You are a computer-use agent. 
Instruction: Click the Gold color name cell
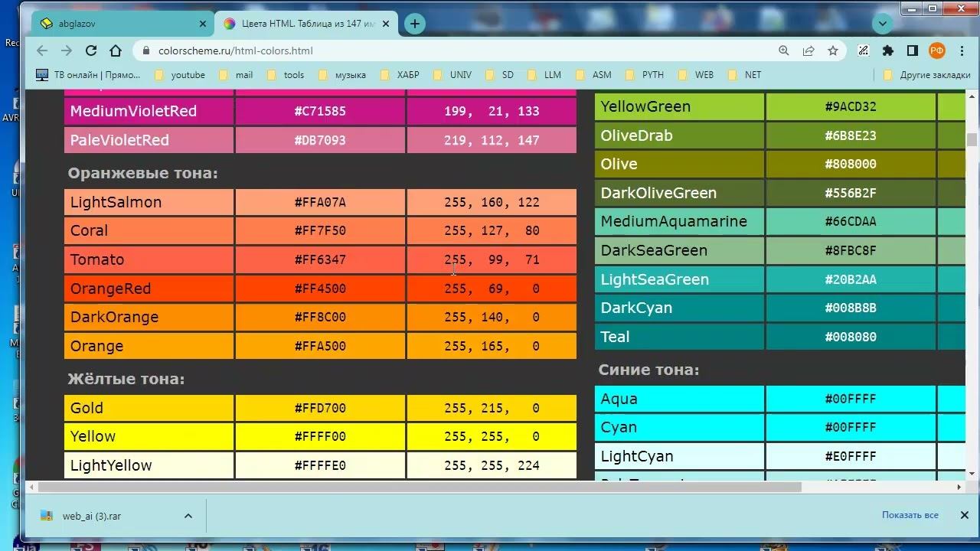tap(149, 408)
